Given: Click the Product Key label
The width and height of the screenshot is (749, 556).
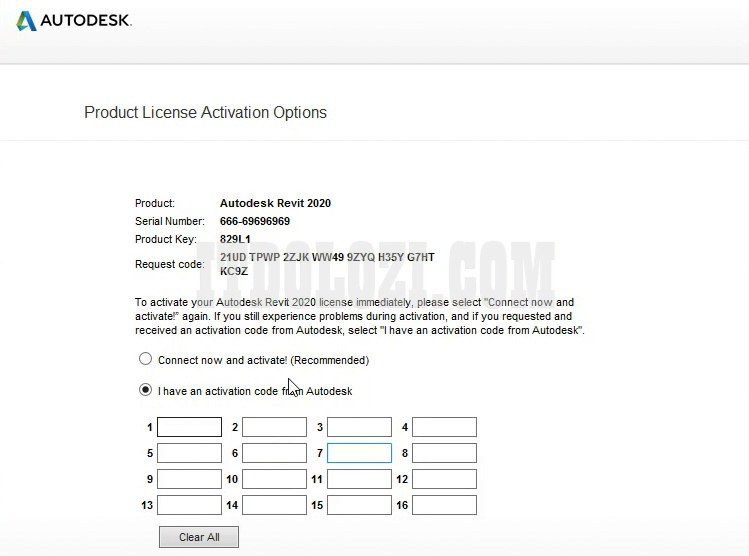Looking at the screenshot, I should 166,239.
